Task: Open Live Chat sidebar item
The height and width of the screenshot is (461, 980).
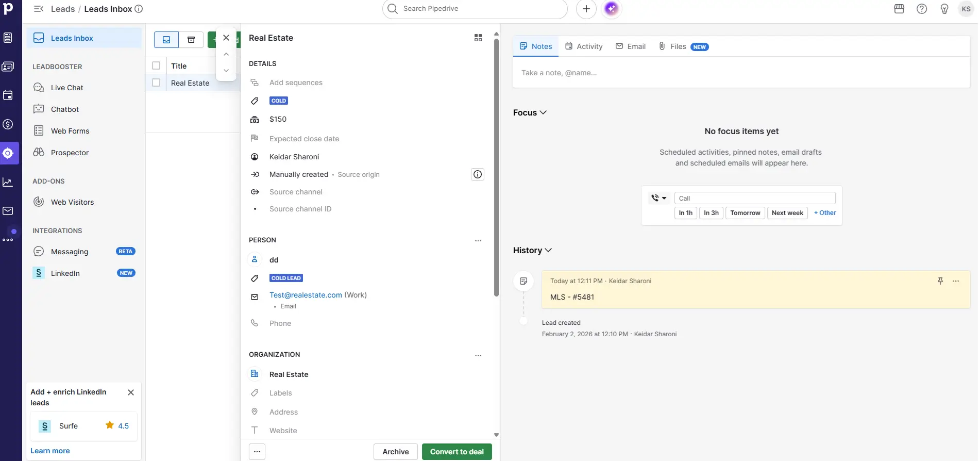Action: [x=84, y=88]
